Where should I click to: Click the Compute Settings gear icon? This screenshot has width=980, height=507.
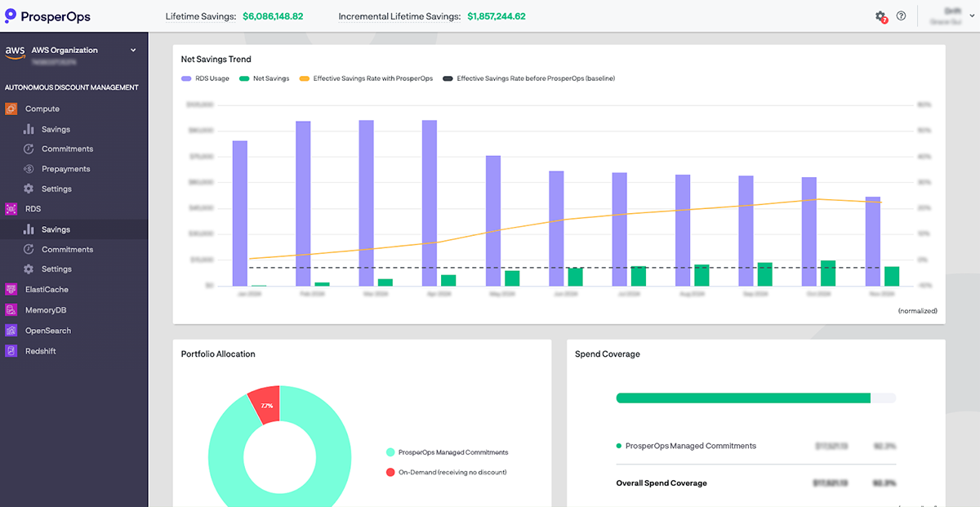[x=29, y=189]
